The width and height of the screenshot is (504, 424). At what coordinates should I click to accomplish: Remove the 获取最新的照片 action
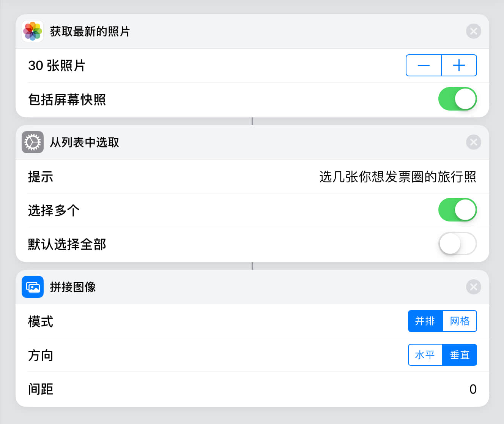tap(473, 31)
